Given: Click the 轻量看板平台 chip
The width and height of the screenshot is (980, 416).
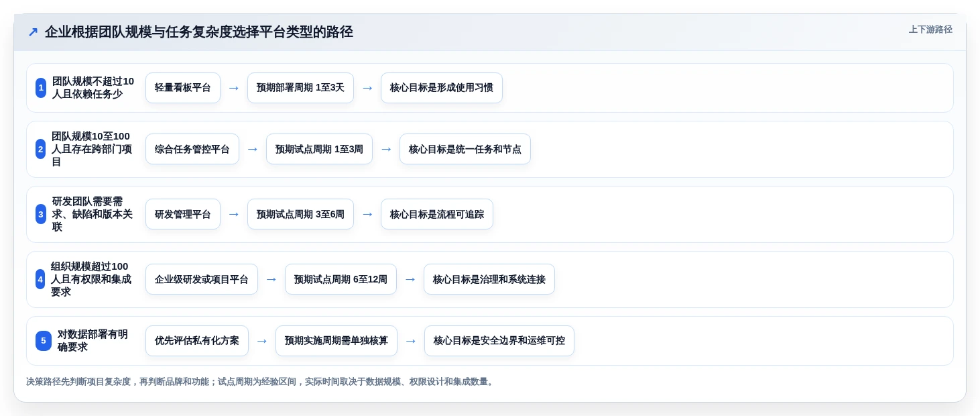Looking at the screenshot, I should [183, 88].
